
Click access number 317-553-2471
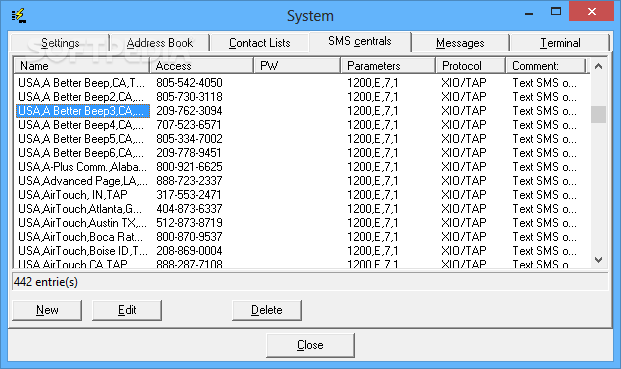(189, 195)
